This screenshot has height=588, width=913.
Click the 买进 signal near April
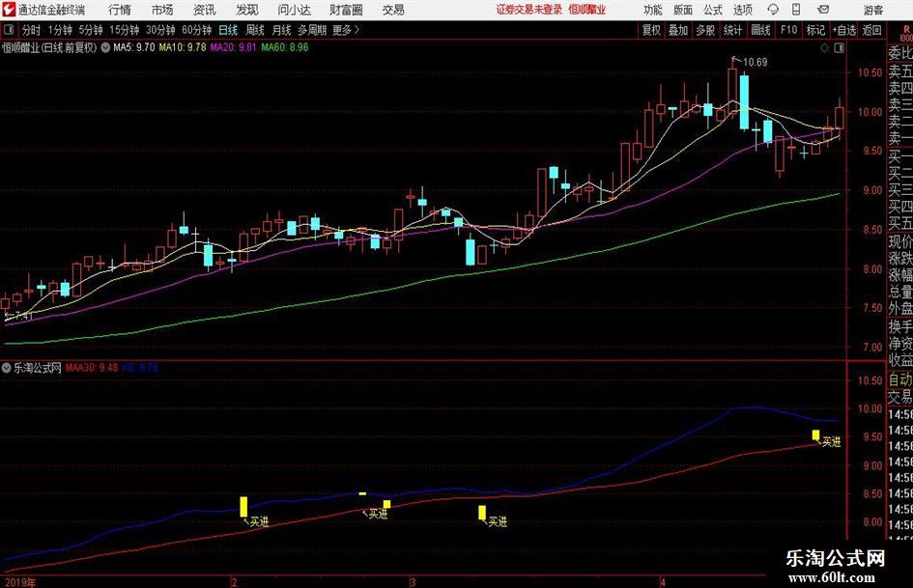tap(831, 442)
